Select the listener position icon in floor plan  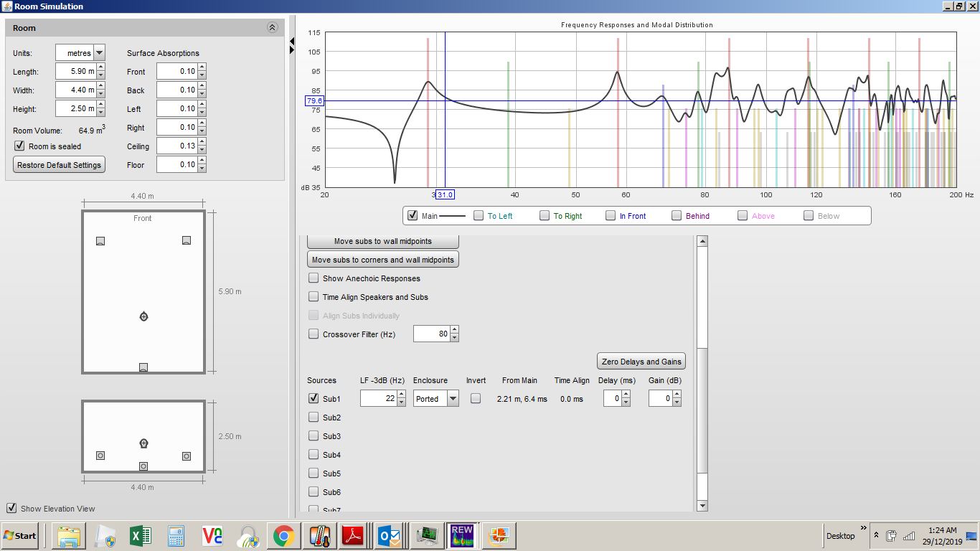pos(143,316)
